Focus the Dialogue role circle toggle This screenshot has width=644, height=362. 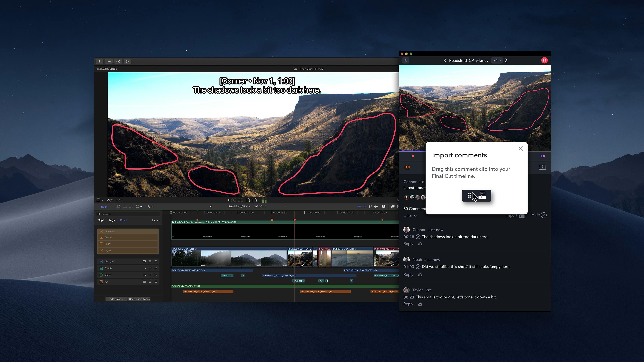156,261
